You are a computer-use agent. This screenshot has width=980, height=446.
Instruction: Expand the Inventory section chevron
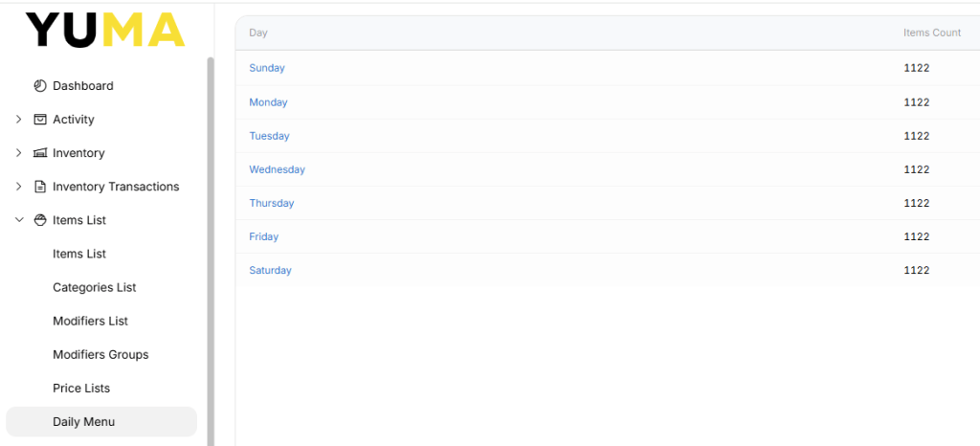pyautogui.click(x=19, y=153)
